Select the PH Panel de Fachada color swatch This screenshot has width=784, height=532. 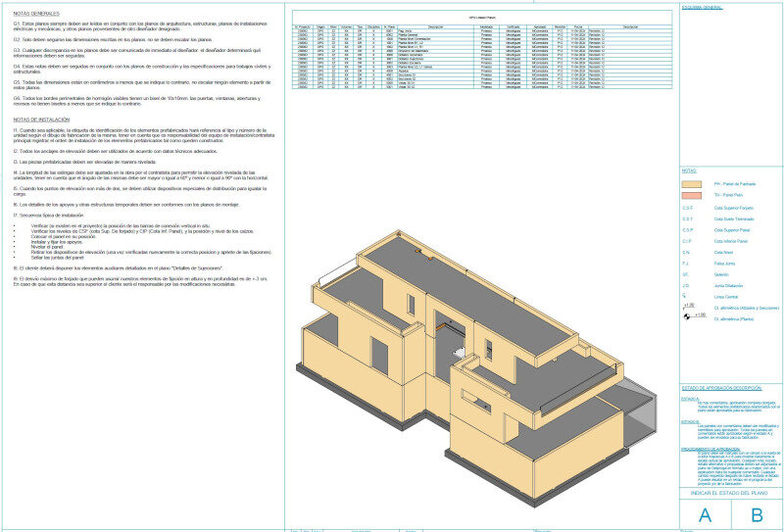[692, 184]
